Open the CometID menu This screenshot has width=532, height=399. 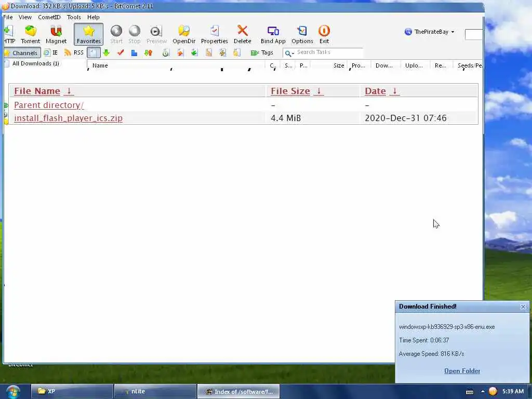[x=49, y=17]
